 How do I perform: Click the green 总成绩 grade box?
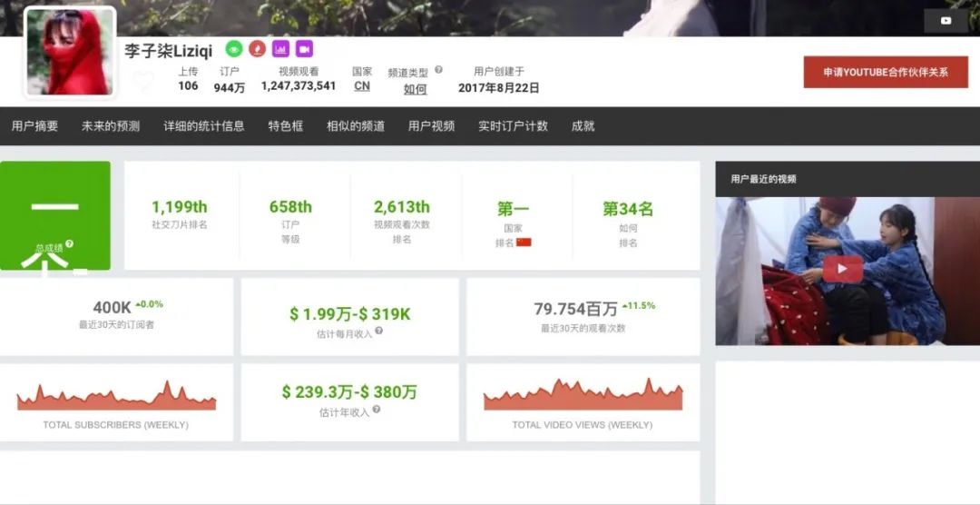[55, 215]
